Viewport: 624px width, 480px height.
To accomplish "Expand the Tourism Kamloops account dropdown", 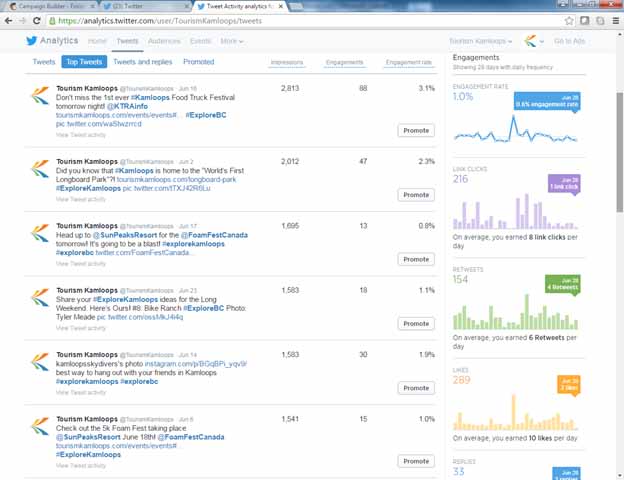I will pyautogui.click(x=480, y=41).
